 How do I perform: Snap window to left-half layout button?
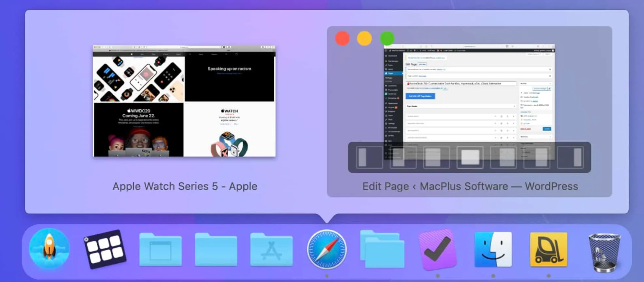click(403, 157)
